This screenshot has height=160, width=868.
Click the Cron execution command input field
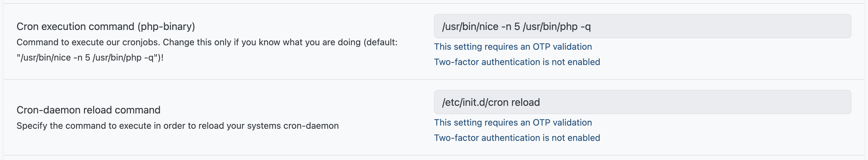point(642,26)
